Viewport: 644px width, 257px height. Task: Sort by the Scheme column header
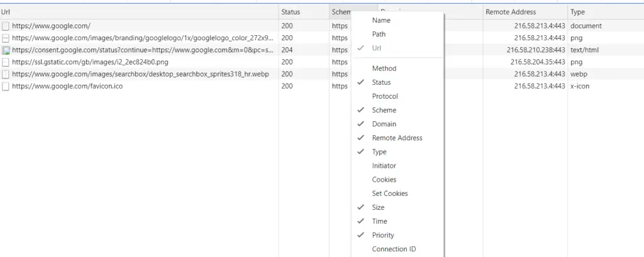pyautogui.click(x=340, y=12)
